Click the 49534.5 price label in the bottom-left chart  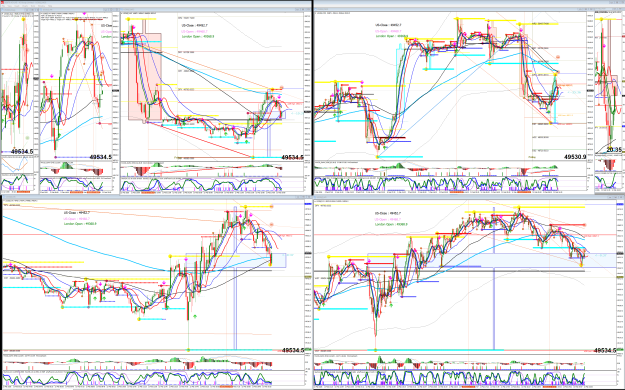tap(293, 350)
